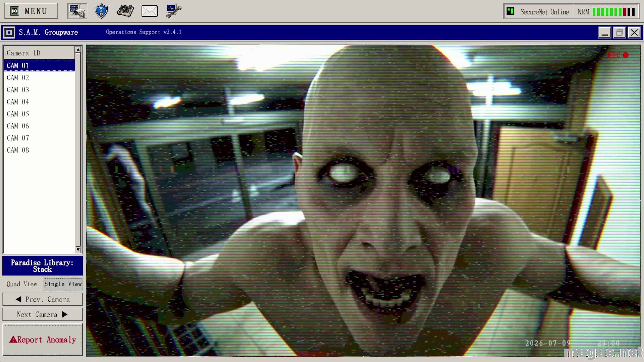Select CAM 05 in camera list
Image resolution: width=644 pixels, height=362 pixels.
click(x=39, y=114)
